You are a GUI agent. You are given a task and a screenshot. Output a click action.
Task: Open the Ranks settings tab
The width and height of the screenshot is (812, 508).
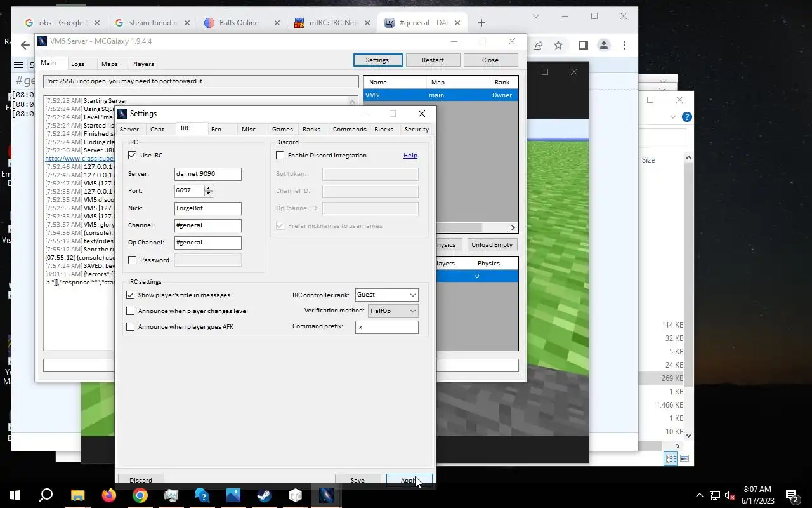point(311,129)
